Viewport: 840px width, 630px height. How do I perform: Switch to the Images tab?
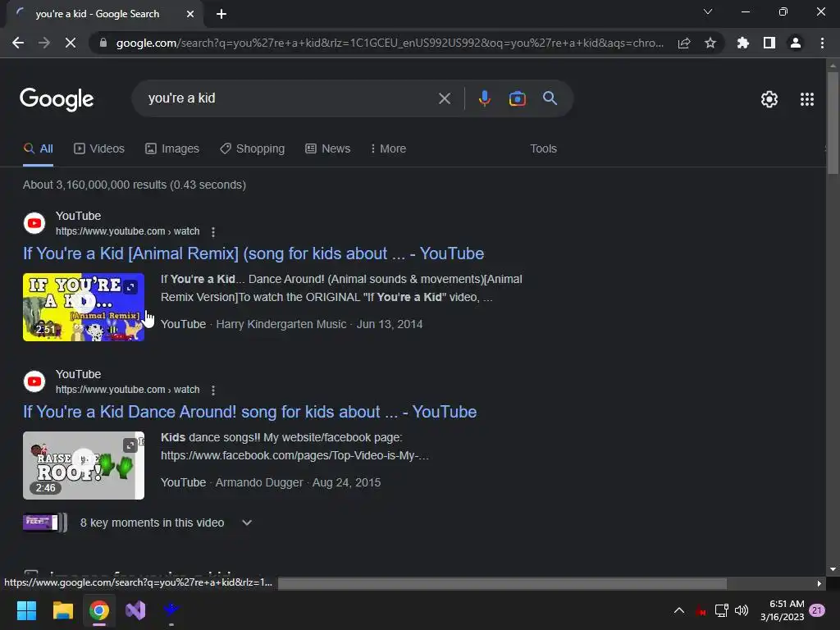tap(172, 149)
